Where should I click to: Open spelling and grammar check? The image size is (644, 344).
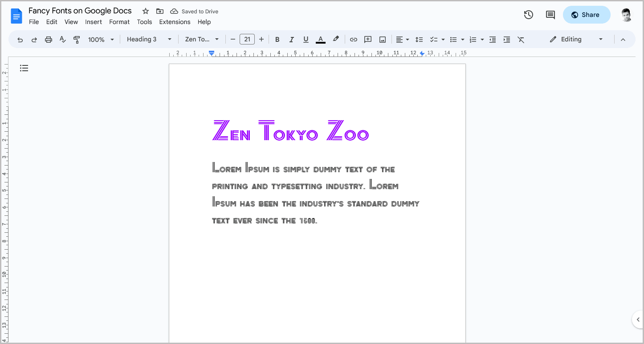62,39
